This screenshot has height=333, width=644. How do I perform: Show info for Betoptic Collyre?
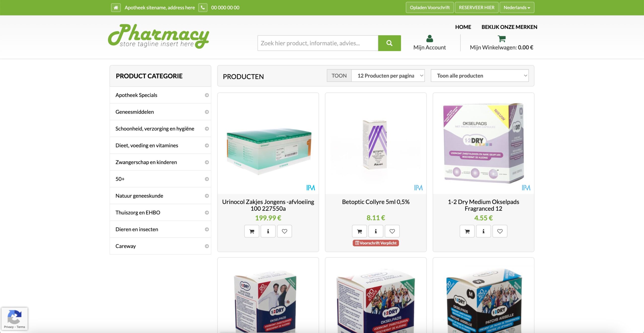[376, 231]
